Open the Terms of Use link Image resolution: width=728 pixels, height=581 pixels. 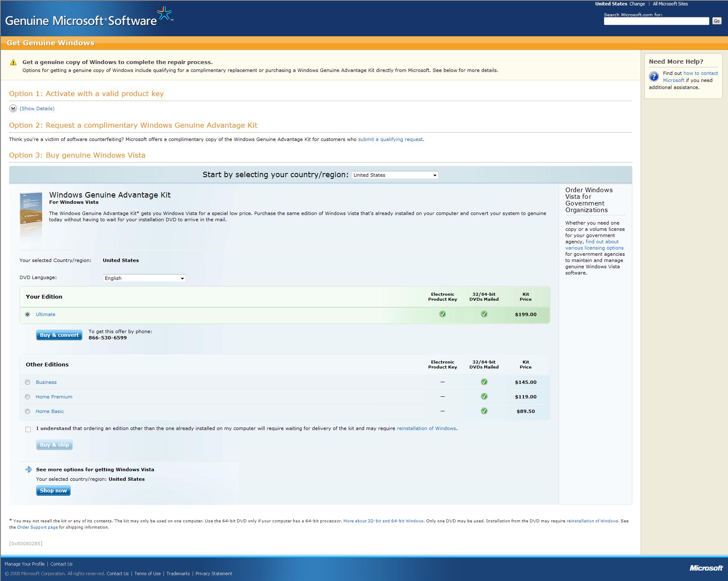click(148, 574)
